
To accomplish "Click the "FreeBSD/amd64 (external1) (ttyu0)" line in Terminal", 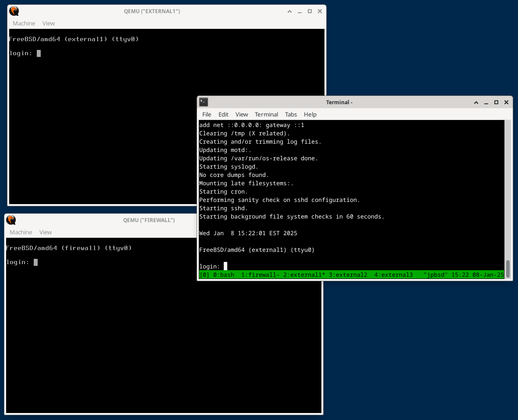I will (257, 250).
